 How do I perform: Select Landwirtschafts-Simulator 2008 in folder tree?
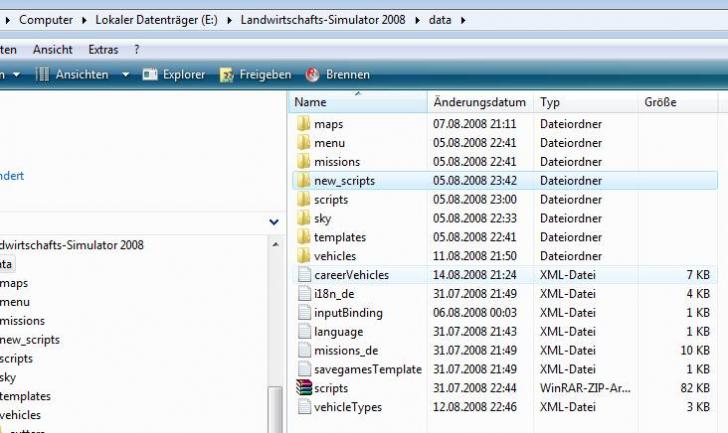pyautogui.click(x=72, y=245)
